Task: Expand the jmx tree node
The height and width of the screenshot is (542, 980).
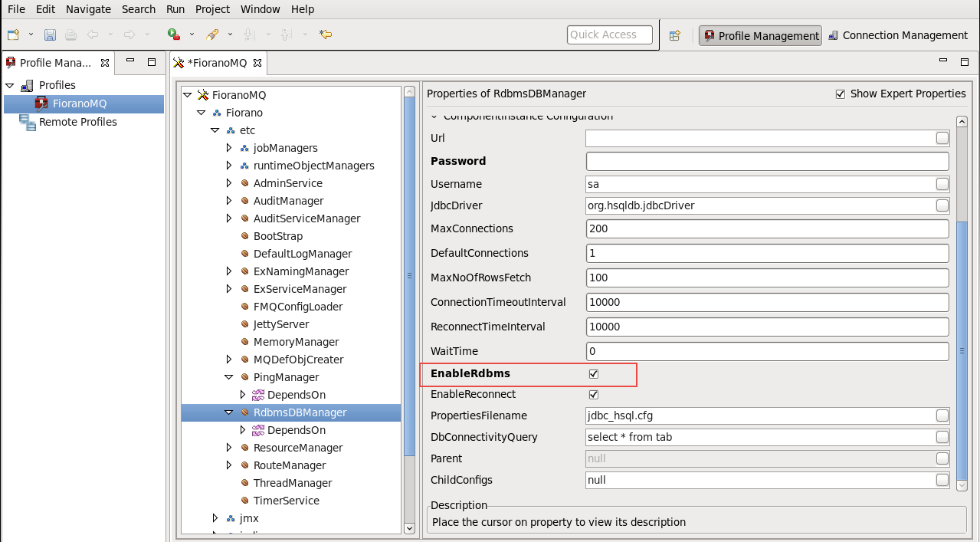Action: (215, 518)
